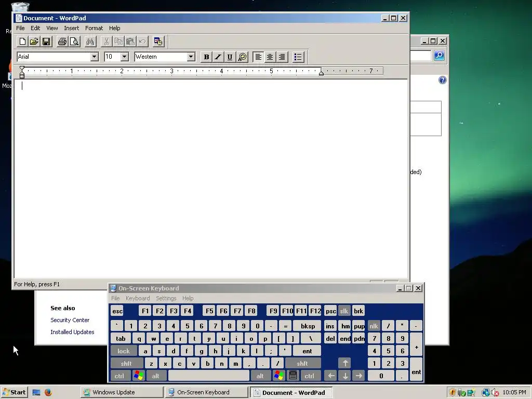Open the Security Center link
This screenshot has height=399, width=532.
pyautogui.click(x=70, y=320)
